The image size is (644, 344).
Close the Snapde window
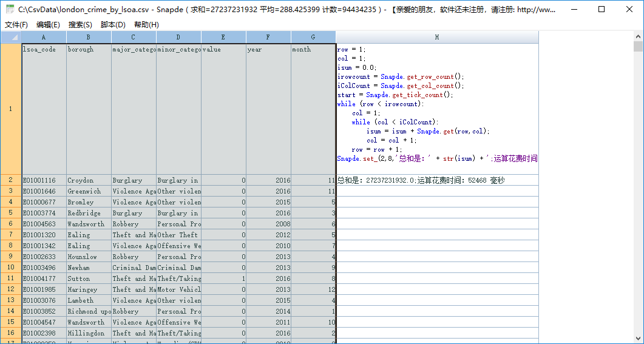(x=629, y=9)
